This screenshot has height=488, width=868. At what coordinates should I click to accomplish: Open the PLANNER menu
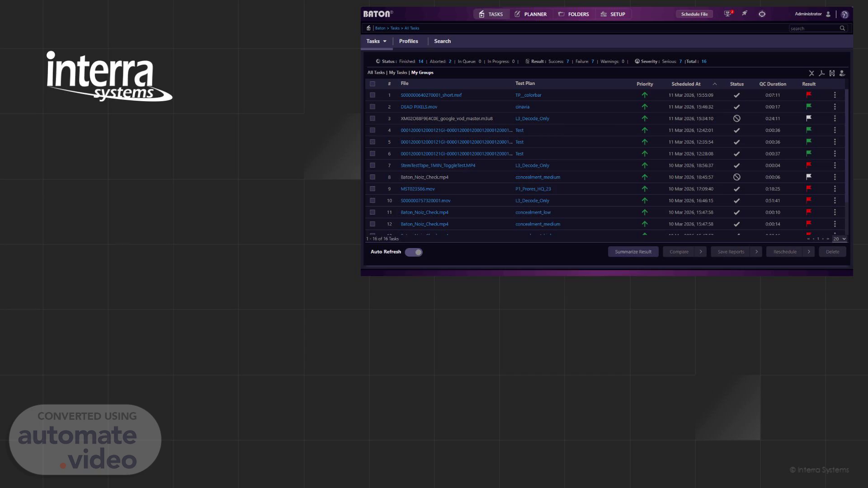pyautogui.click(x=531, y=14)
